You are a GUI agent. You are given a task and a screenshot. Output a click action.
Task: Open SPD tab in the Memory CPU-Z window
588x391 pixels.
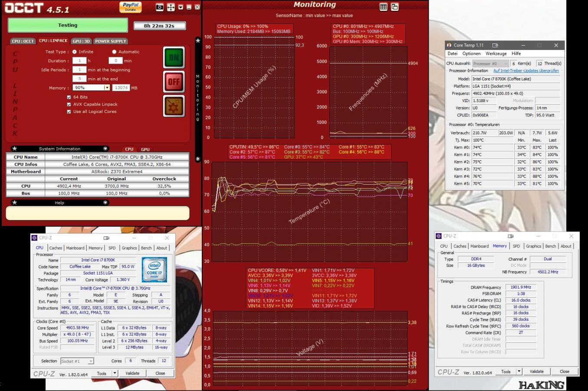[x=516, y=246]
